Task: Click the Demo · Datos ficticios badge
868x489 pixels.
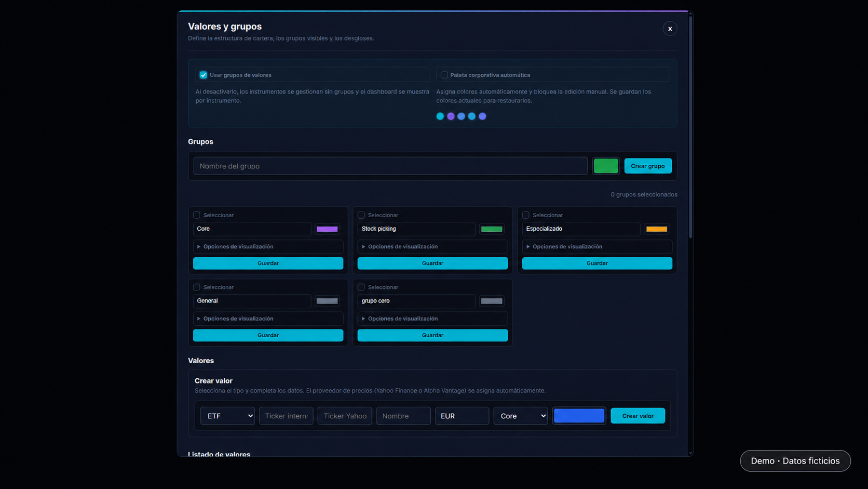Action: coord(795,461)
